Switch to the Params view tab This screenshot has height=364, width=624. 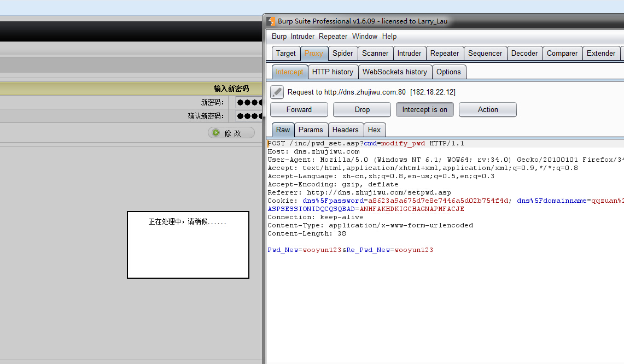point(311,130)
